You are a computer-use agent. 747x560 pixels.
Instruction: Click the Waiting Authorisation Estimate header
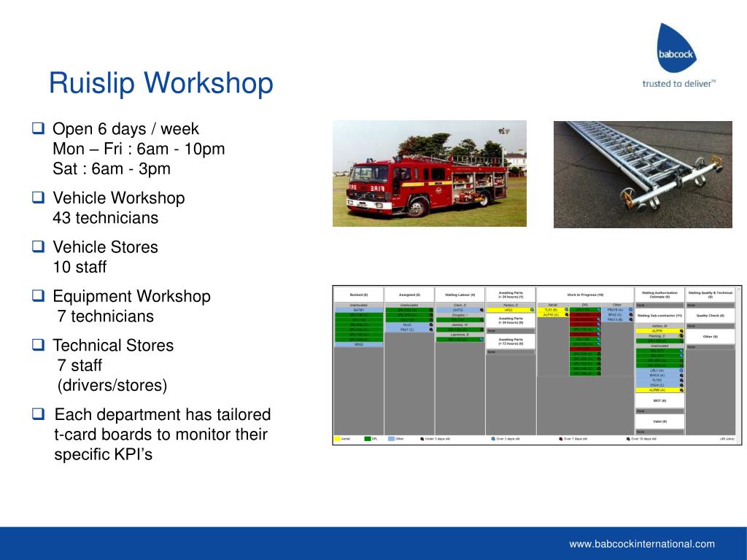tap(659, 295)
